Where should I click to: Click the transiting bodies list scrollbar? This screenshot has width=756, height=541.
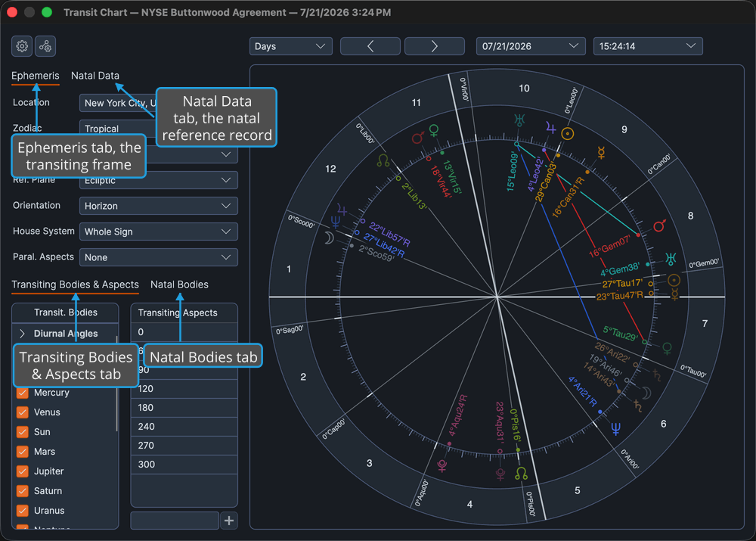click(116, 384)
